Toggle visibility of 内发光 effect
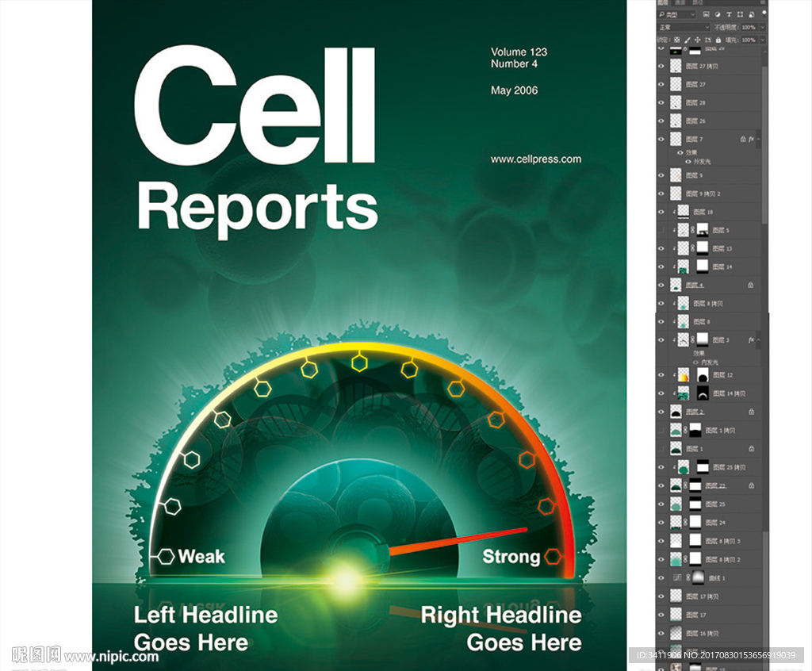Image resolution: width=812 pixels, height=671 pixels. (696, 362)
